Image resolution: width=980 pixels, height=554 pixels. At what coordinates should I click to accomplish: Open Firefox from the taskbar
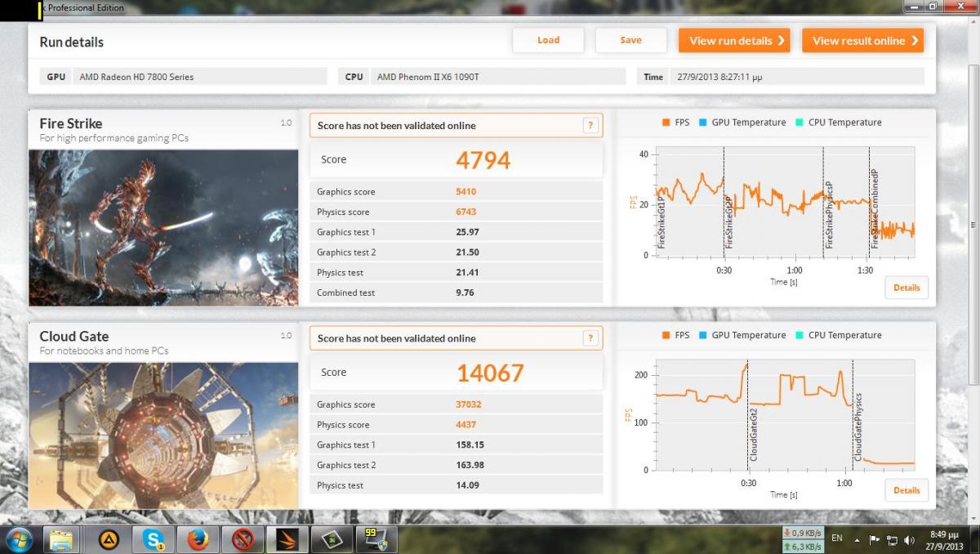tap(198, 539)
